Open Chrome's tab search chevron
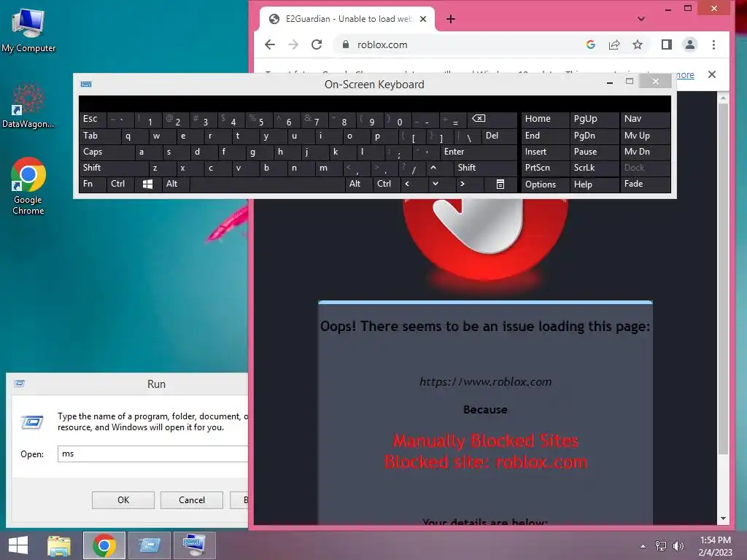The height and width of the screenshot is (560, 747). [641, 19]
